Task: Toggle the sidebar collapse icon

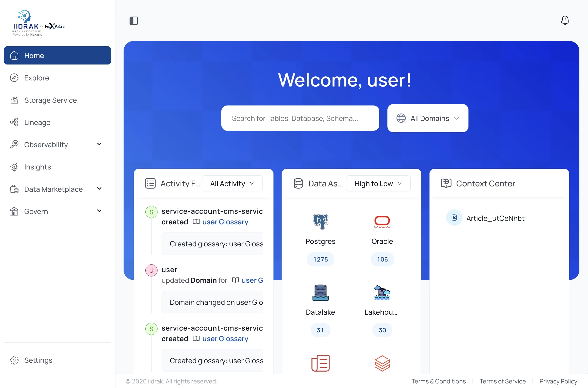Action: coord(134,20)
